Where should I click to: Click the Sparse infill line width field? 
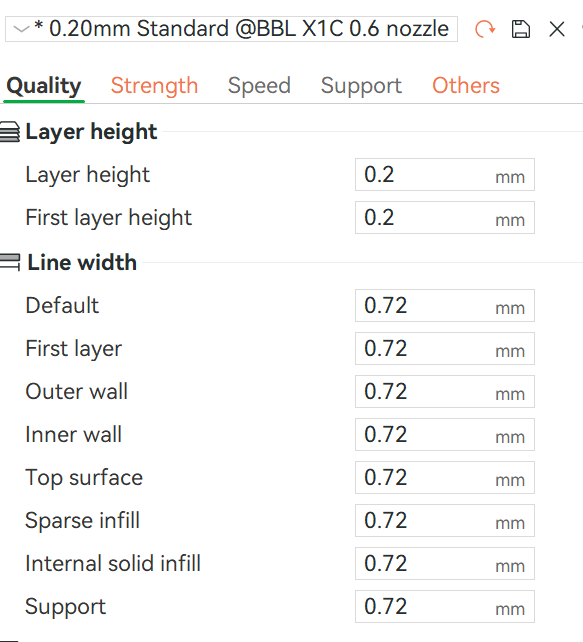coord(445,520)
